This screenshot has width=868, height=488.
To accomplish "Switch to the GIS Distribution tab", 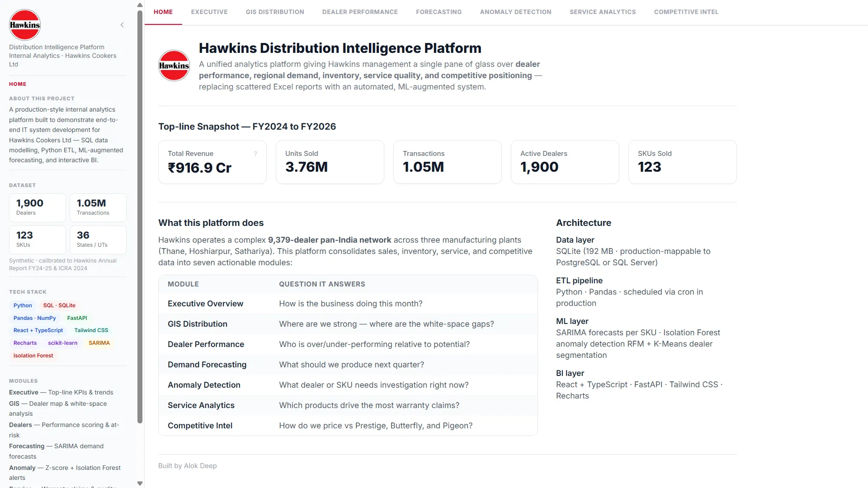I will pos(275,12).
